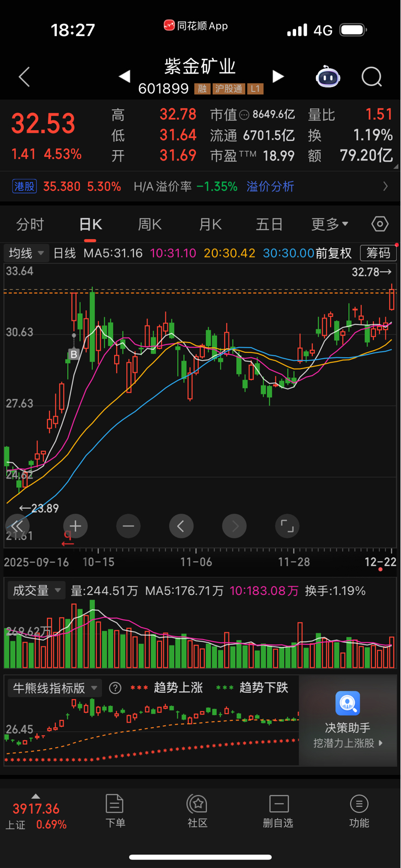Viewport: 401px width, 868px height.
Task: Tap 市盈TTM value 18.99
Action: click(279, 156)
